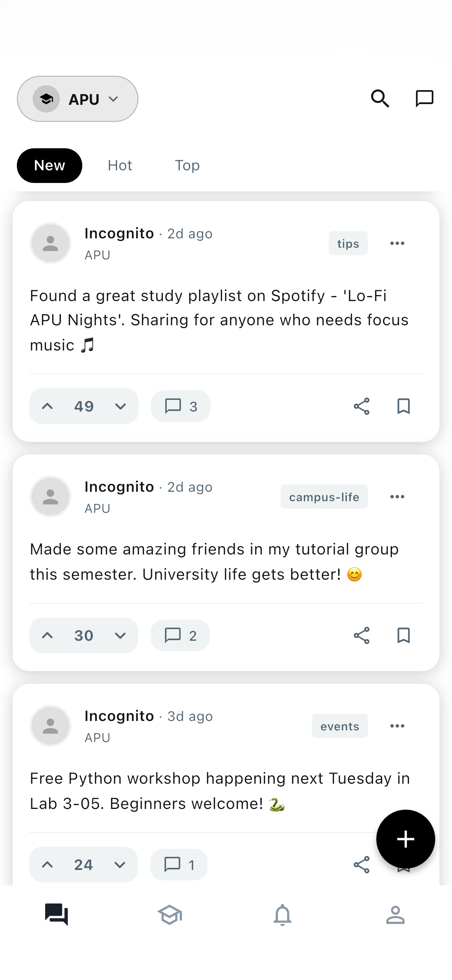Bookmark the tutorial group friends post
Screen dimensions: 452x980
[403, 635]
